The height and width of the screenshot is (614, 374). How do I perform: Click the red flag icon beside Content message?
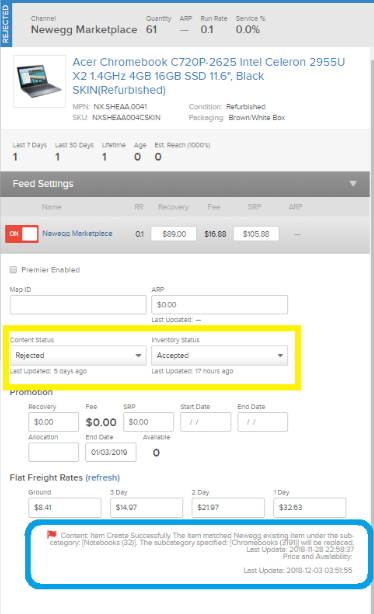point(52,534)
